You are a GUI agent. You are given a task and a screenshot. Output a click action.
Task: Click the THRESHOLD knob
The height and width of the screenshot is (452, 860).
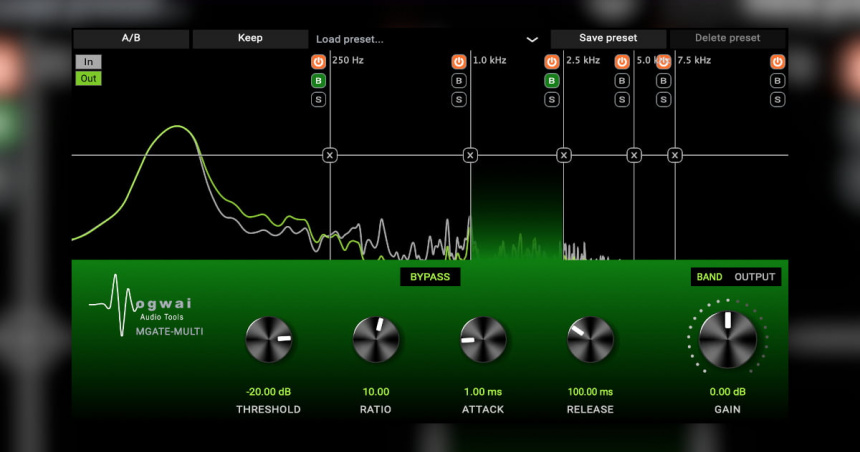coord(269,340)
